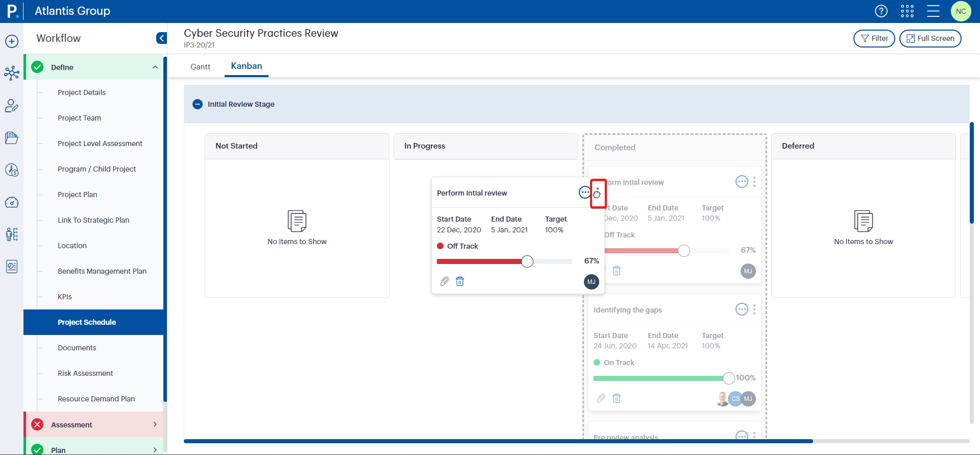Click the Cyber Security Practices Review title
Screen dimensions: 980x455
coord(261,33)
